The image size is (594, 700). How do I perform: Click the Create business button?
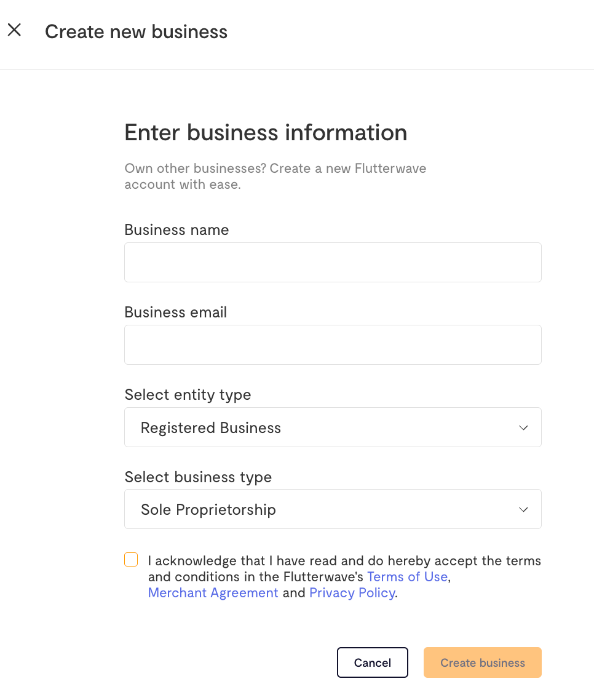click(483, 662)
